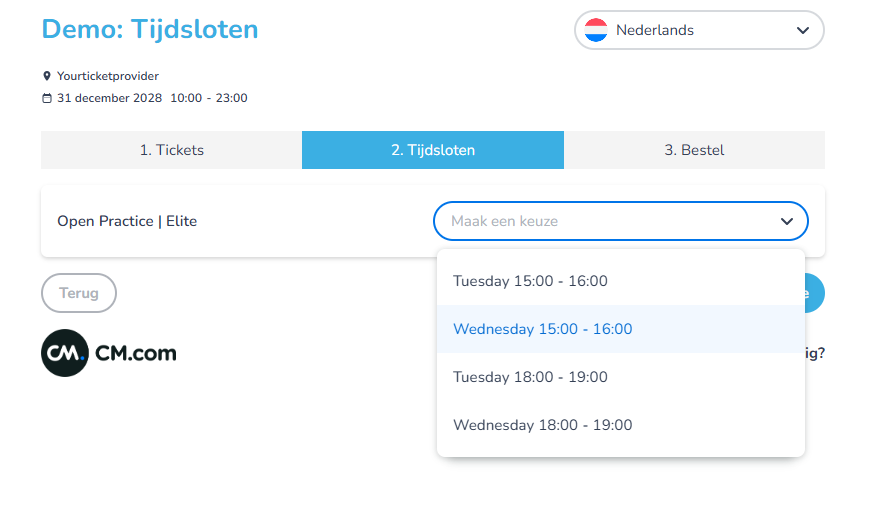Click the location pin icon

[x=46, y=76]
